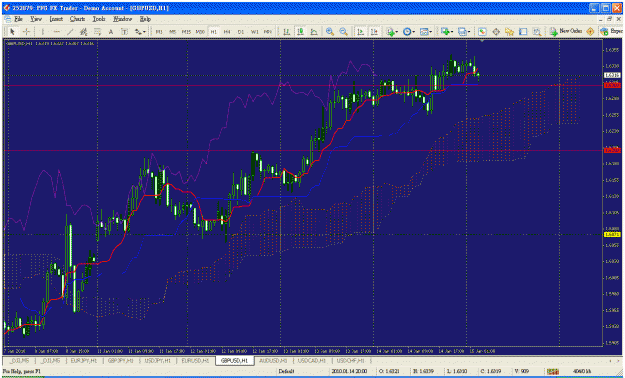Open the Periods clock dropdown

[x=409, y=32]
